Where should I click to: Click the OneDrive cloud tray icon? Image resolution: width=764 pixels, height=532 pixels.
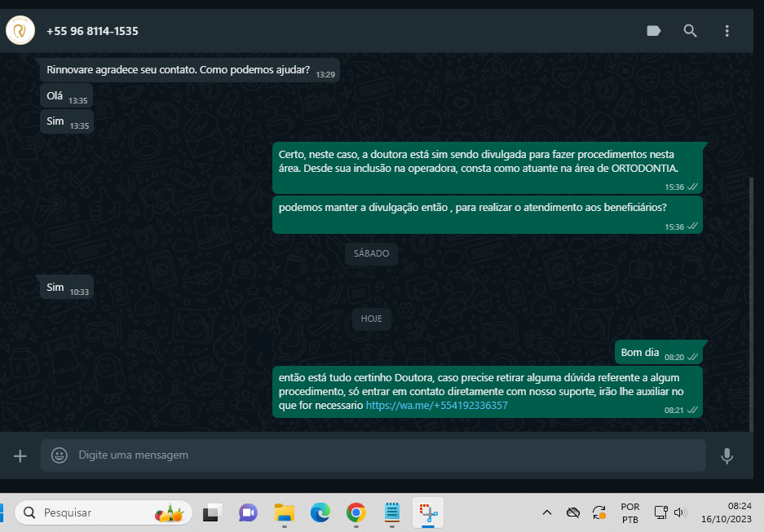(x=573, y=512)
